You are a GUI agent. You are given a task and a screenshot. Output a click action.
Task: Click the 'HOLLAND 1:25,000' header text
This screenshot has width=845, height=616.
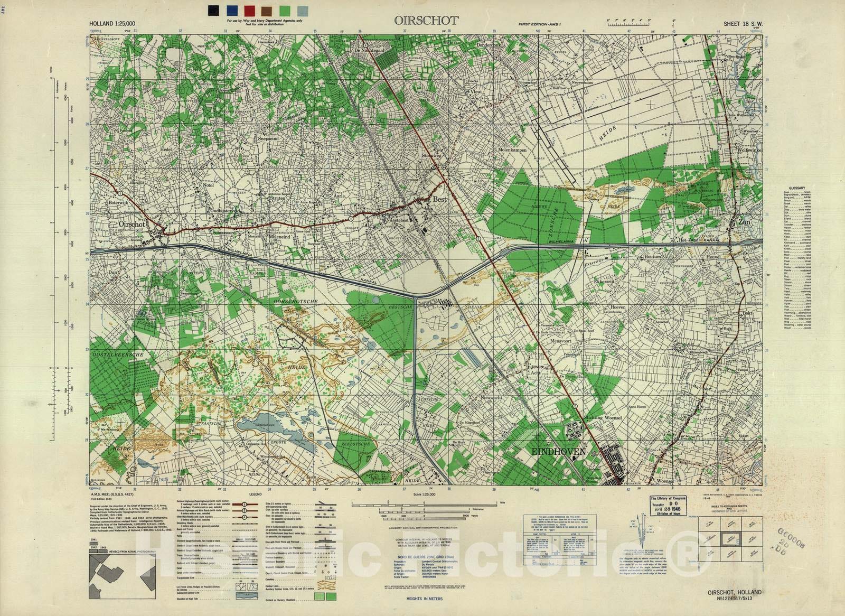tap(112, 24)
